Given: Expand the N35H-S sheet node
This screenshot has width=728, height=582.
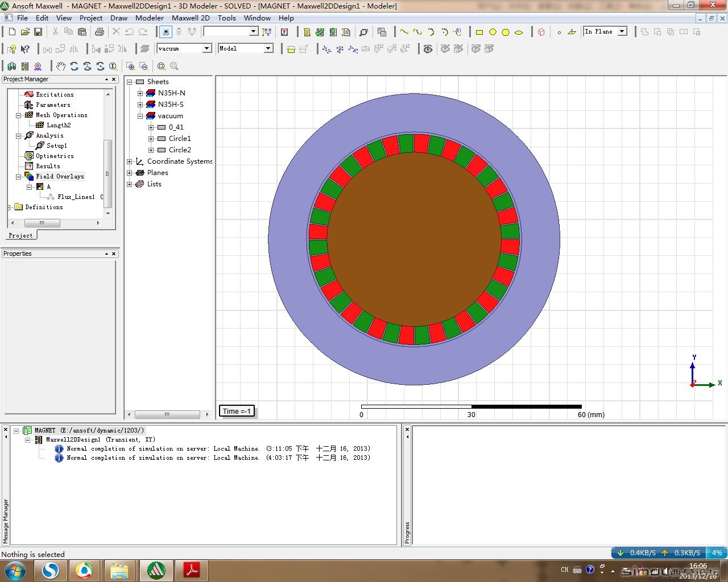Looking at the screenshot, I should click(x=140, y=105).
